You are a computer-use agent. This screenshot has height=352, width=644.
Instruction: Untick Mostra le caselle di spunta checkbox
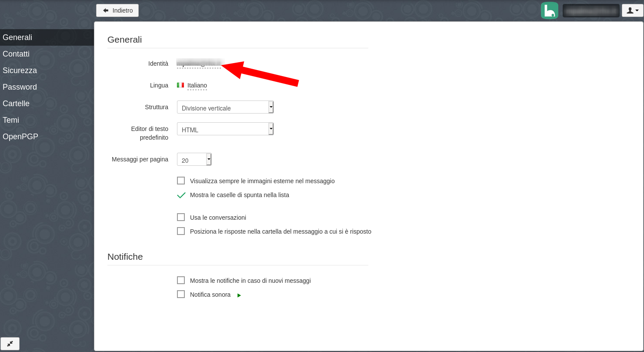click(x=181, y=195)
